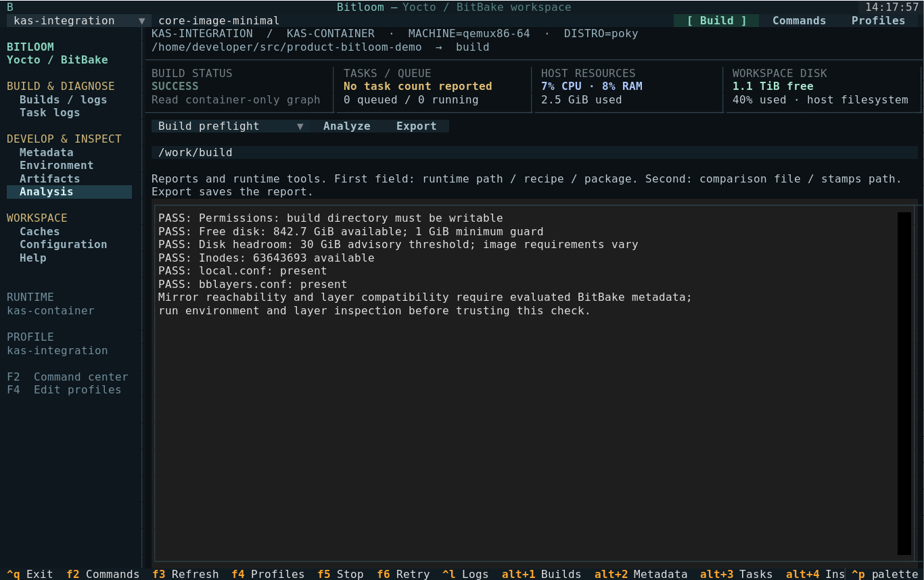Viewport: 924px width, 580px height.
Task: Open Help in sidebar
Action: coord(33,258)
